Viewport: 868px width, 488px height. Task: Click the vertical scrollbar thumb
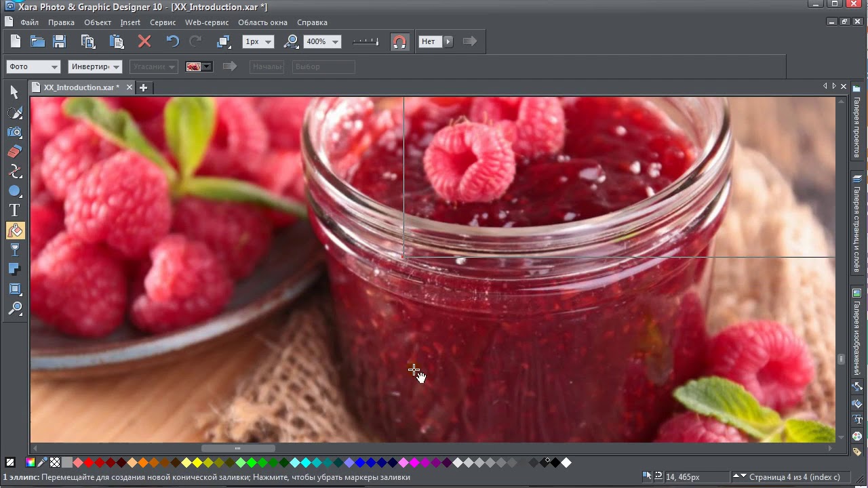[841, 359]
